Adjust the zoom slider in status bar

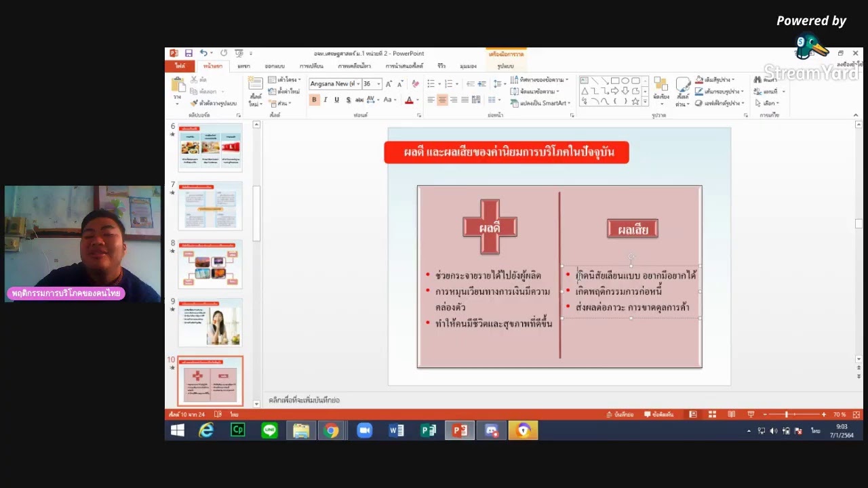point(787,414)
